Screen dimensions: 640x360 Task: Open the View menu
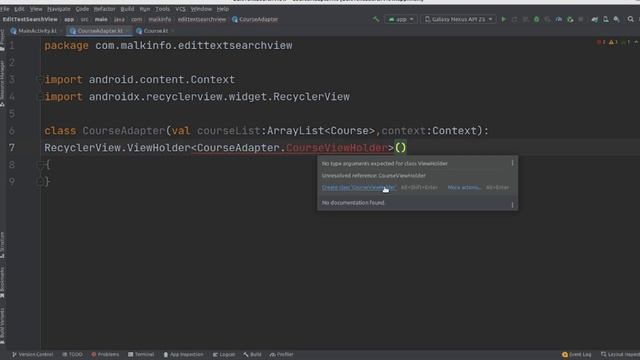point(36,9)
